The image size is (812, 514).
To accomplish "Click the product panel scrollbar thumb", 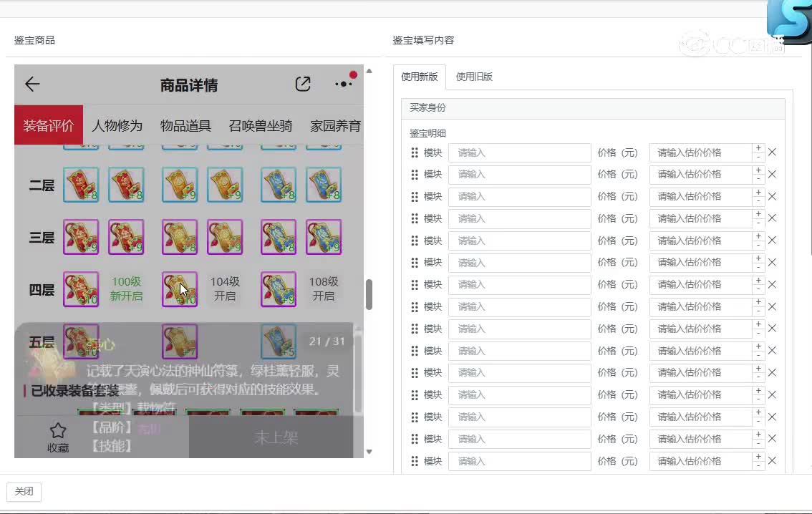I will (369, 294).
